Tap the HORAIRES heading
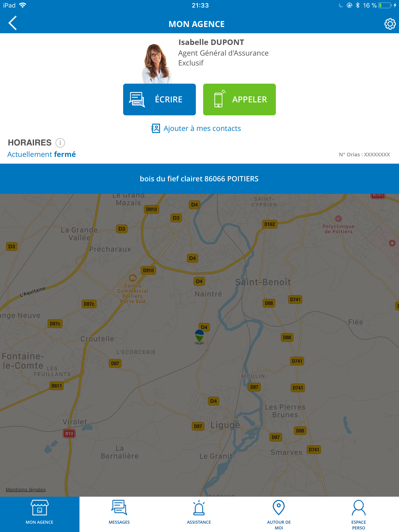Viewport: 399px width, 532px height. click(x=30, y=143)
